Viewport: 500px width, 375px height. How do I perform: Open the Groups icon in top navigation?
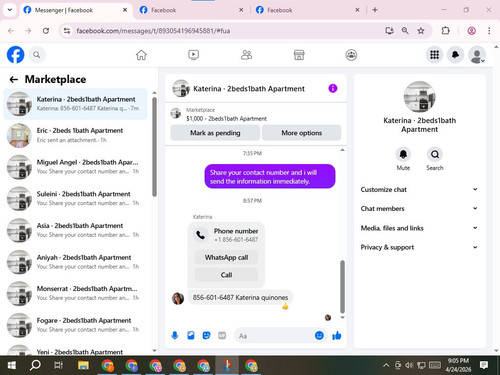tap(351, 55)
